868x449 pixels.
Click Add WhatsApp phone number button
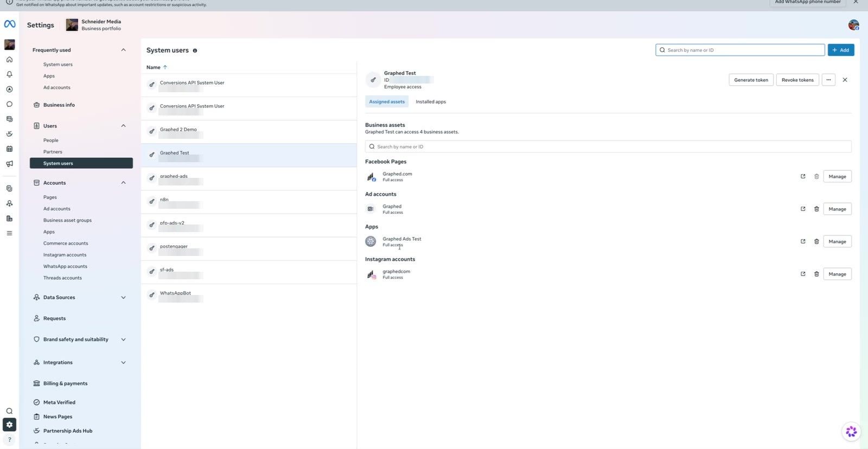click(x=808, y=2)
